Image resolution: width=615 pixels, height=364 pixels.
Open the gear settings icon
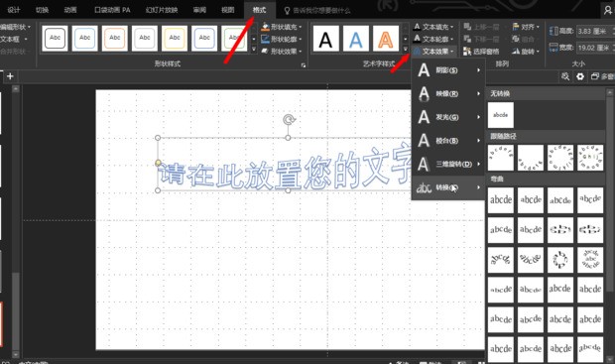pyautogui.click(x=580, y=76)
